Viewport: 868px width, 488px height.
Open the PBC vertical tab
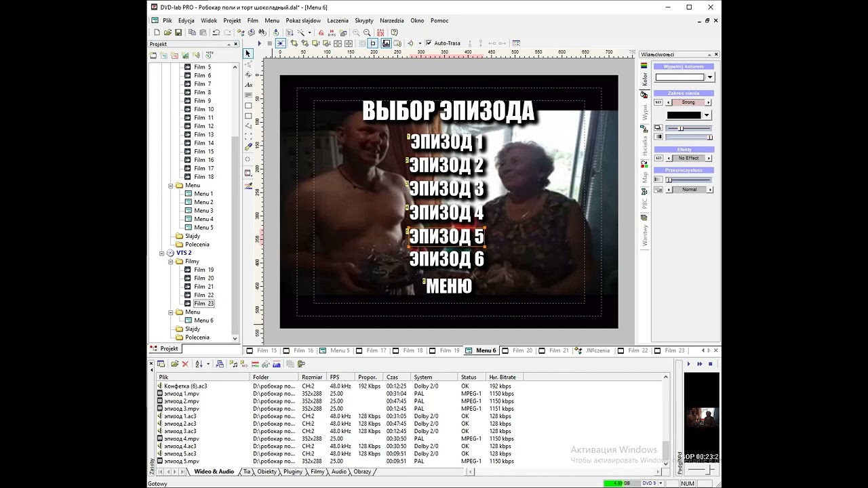tap(644, 199)
